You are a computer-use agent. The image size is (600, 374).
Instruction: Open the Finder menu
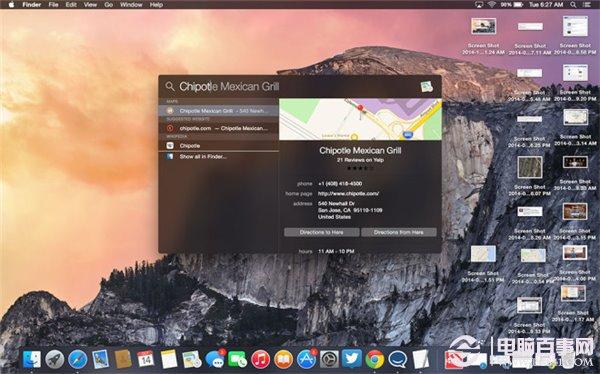[31, 5]
